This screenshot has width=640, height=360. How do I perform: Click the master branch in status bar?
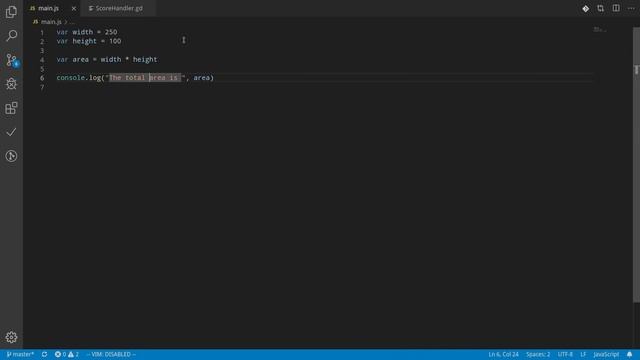(x=20, y=354)
